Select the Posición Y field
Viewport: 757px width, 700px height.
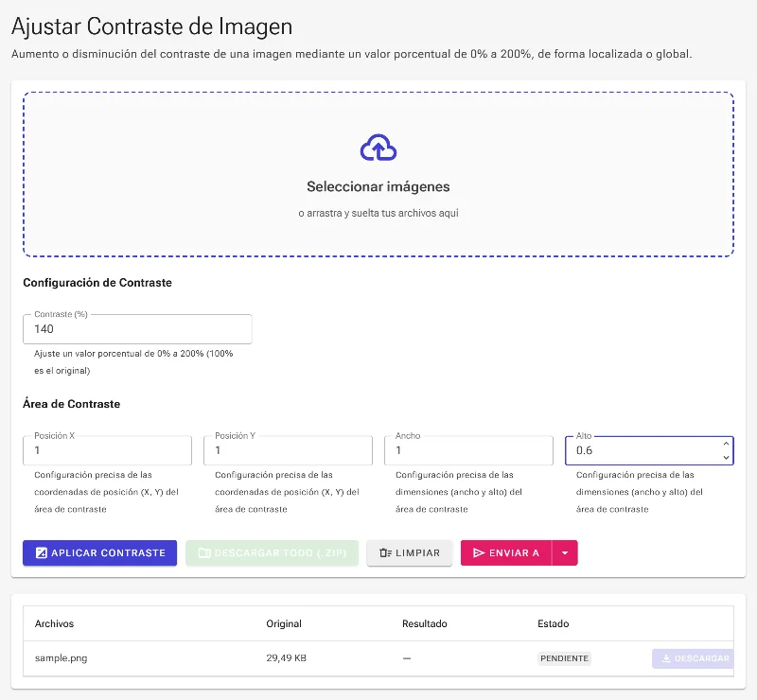coord(288,450)
